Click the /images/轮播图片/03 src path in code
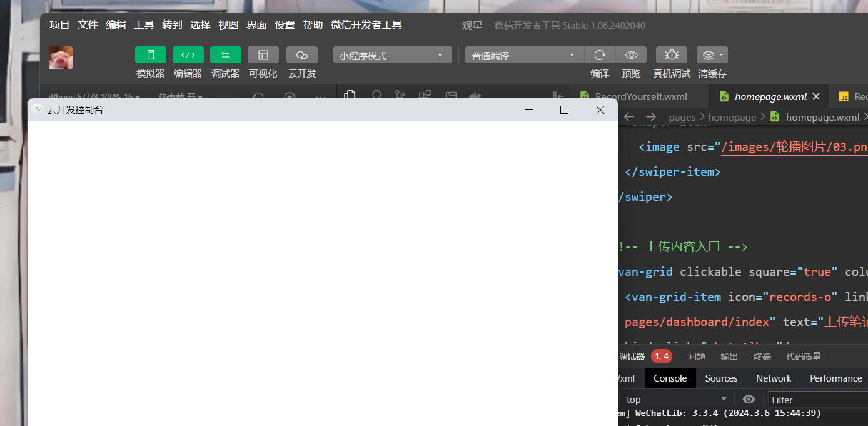This screenshot has width=868, height=426. pyautogui.click(x=794, y=147)
